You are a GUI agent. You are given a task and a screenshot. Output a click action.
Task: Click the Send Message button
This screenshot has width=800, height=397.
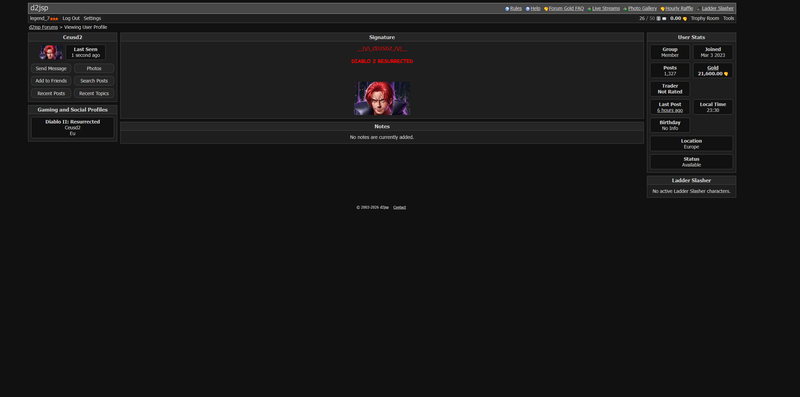tap(51, 68)
